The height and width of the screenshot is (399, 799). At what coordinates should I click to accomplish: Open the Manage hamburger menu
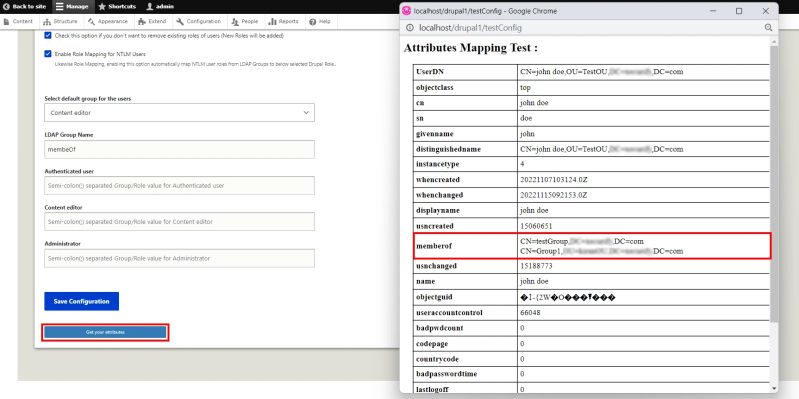[x=72, y=7]
